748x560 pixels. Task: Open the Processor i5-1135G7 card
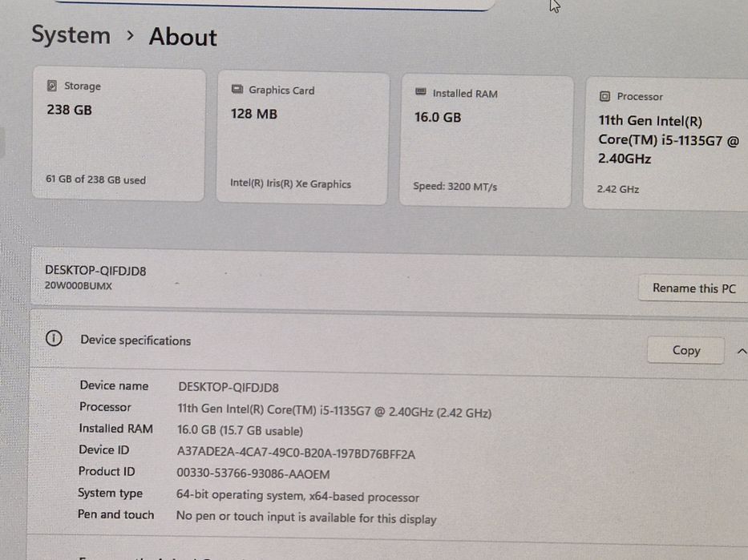(x=666, y=143)
